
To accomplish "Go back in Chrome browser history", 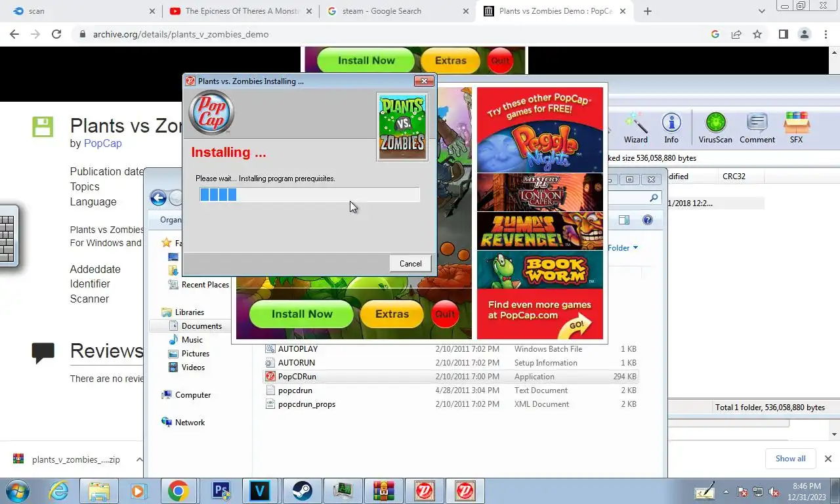I will (x=14, y=34).
